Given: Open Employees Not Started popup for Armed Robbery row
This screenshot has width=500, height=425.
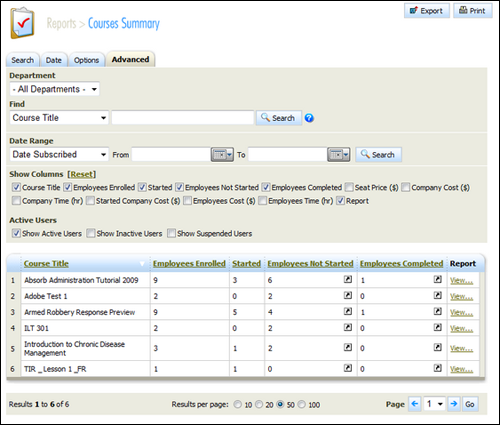Looking at the screenshot, I should 348,311.
